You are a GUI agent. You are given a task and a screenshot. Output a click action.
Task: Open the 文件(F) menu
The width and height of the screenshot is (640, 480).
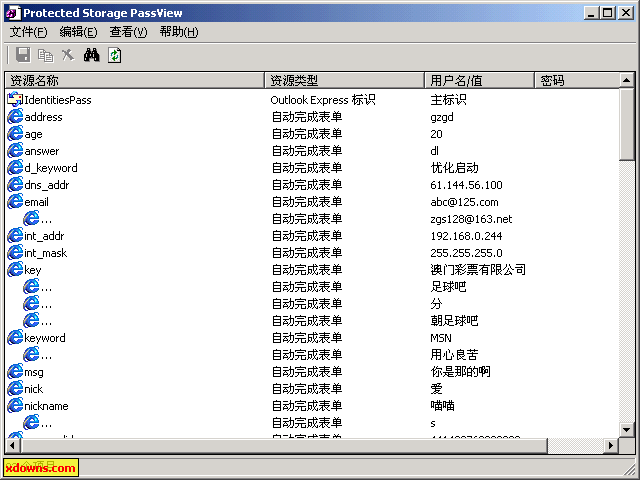tap(29, 32)
